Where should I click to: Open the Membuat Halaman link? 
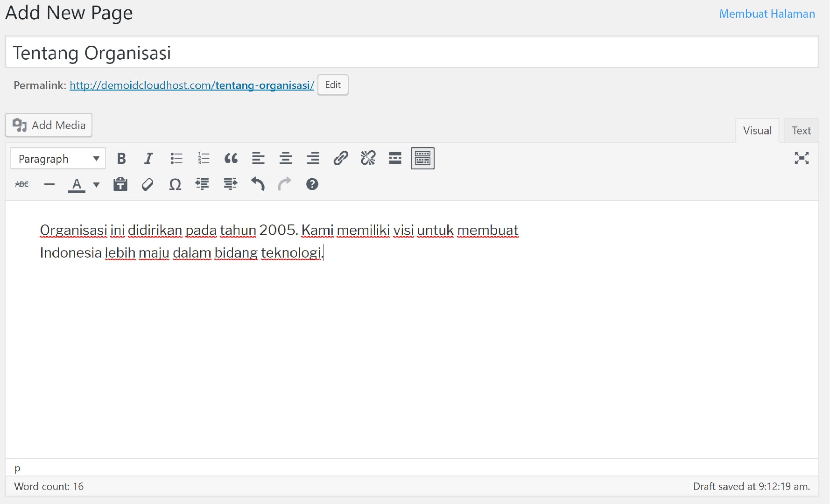tap(767, 14)
